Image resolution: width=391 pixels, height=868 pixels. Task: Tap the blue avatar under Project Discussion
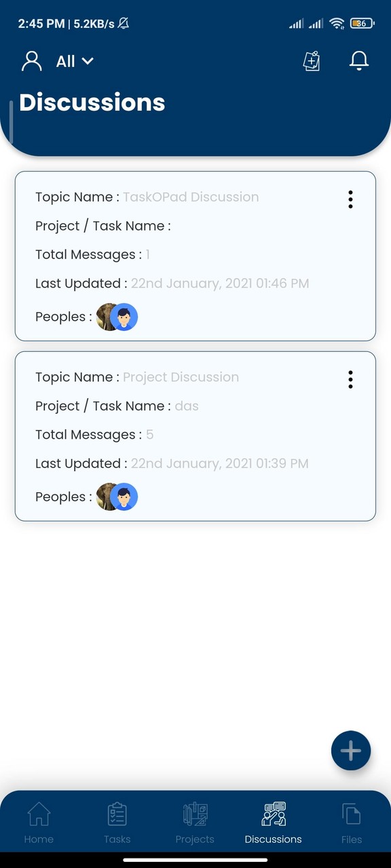126,496
